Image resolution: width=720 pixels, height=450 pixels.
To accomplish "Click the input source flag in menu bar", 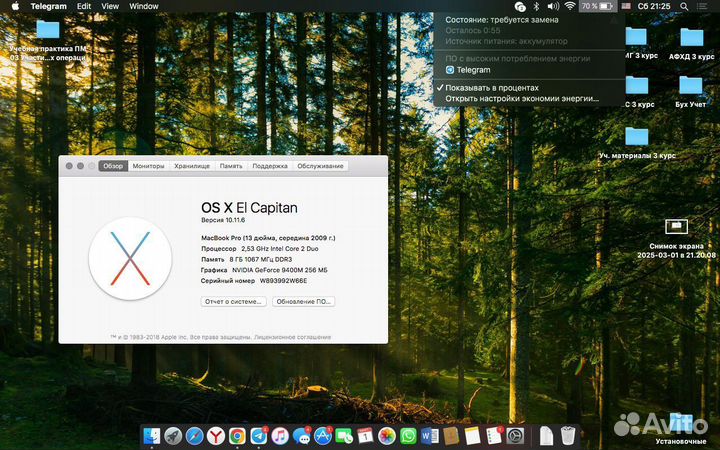I will click(626, 6).
